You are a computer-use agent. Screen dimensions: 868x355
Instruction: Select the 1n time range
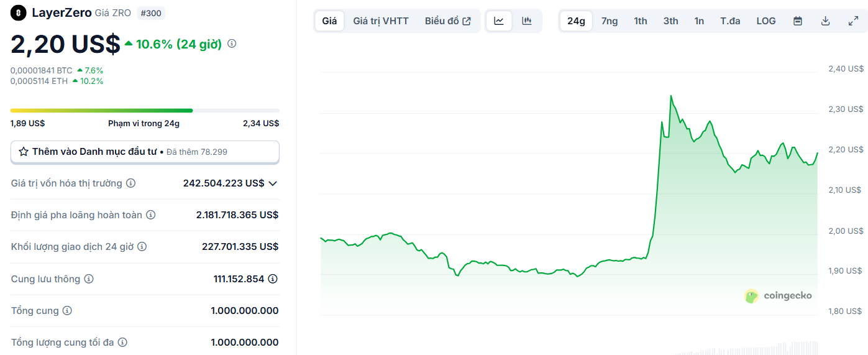tap(699, 21)
